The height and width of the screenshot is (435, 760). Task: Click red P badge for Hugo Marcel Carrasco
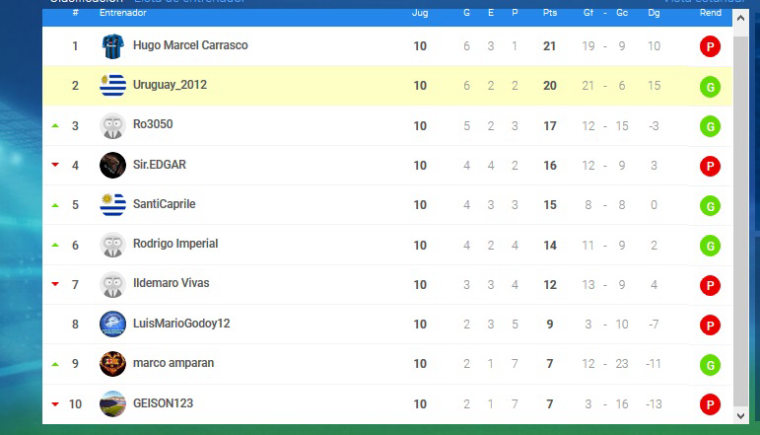710,47
